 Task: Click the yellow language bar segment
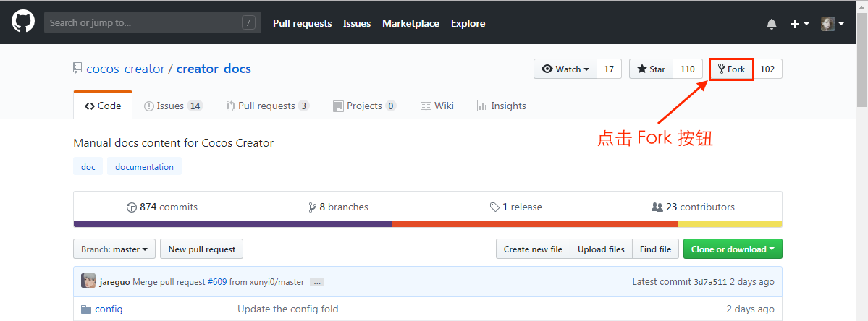pyautogui.click(x=730, y=224)
